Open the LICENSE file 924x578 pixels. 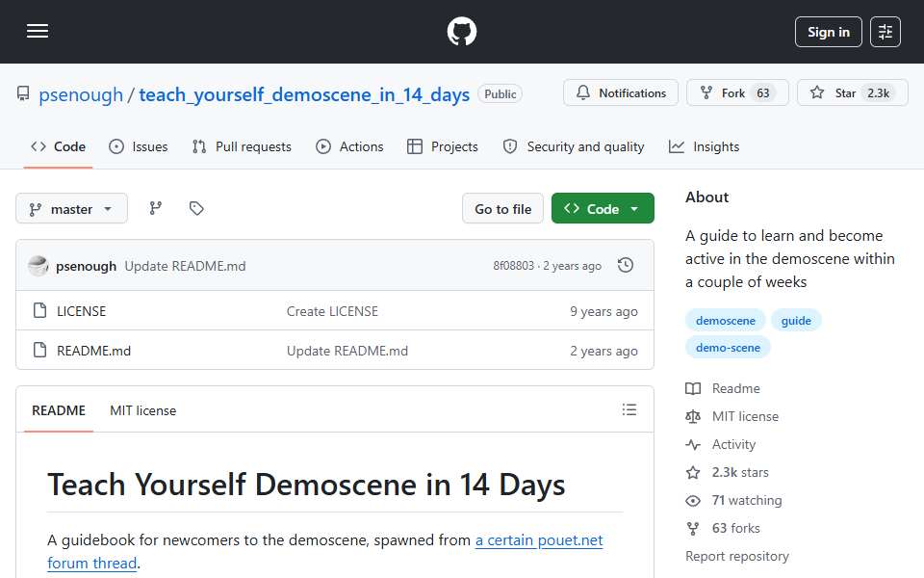click(81, 311)
